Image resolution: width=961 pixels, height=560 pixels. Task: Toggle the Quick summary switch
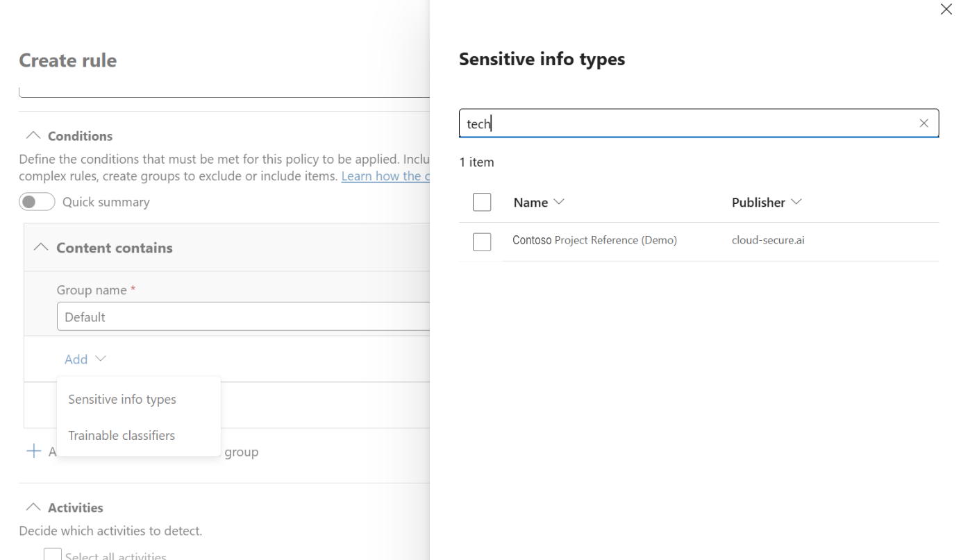[x=37, y=202]
